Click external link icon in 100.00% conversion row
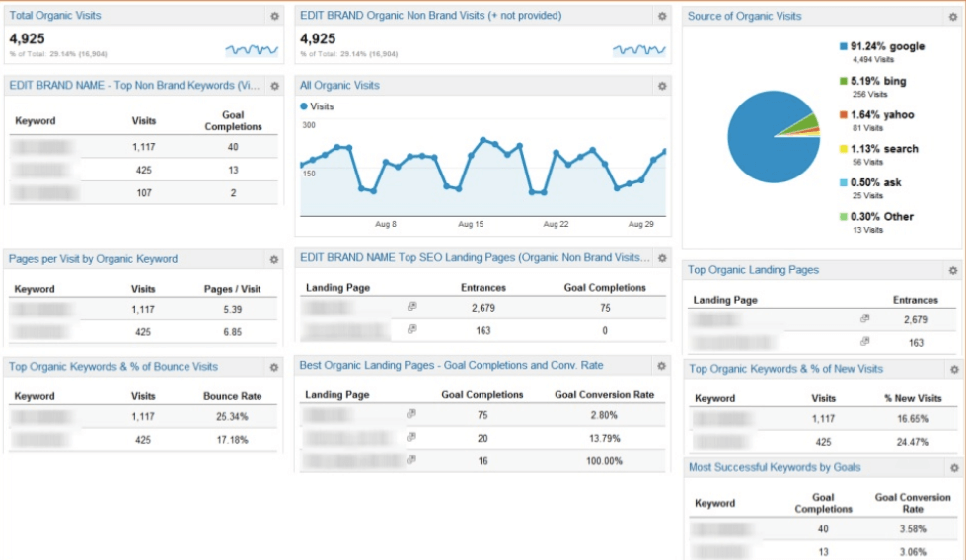The height and width of the screenshot is (560, 966). [x=411, y=459]
